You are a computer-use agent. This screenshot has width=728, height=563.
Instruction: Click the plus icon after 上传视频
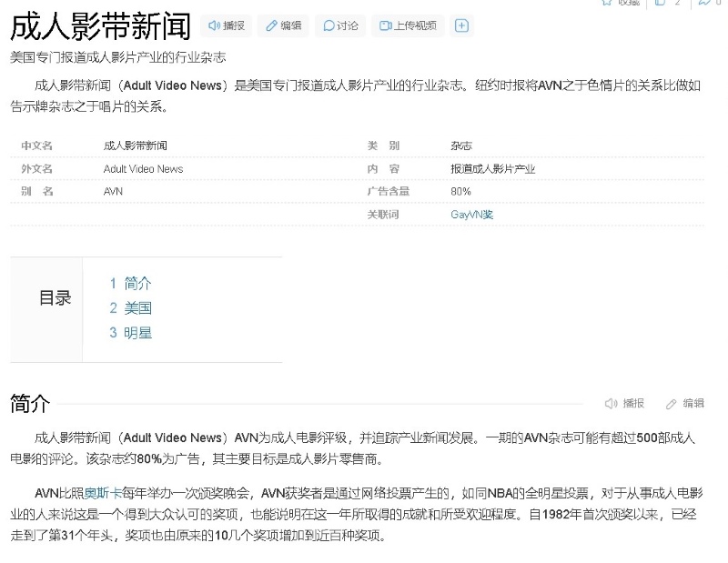461,25
